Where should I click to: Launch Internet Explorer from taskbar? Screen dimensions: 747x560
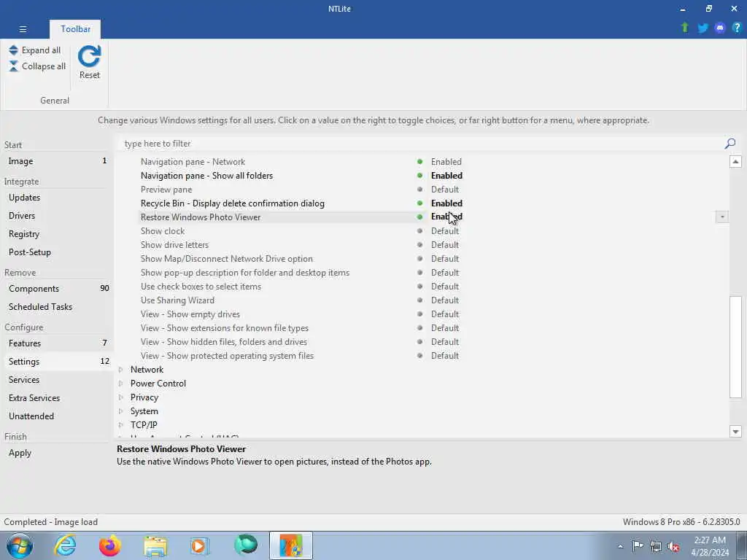tap(65, 545)
